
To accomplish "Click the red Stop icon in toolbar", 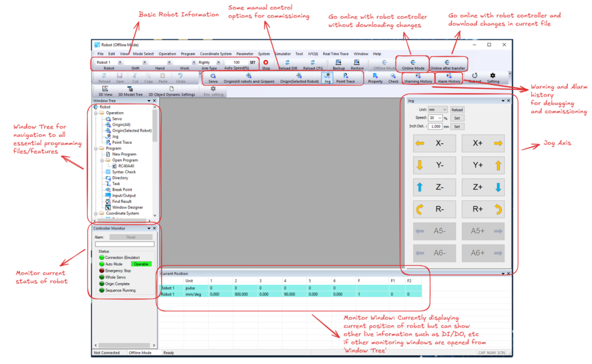I will point(266,63).
